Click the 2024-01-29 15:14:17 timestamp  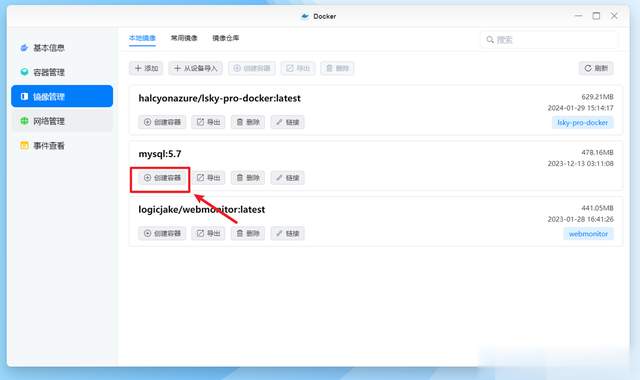pos(580,108)
